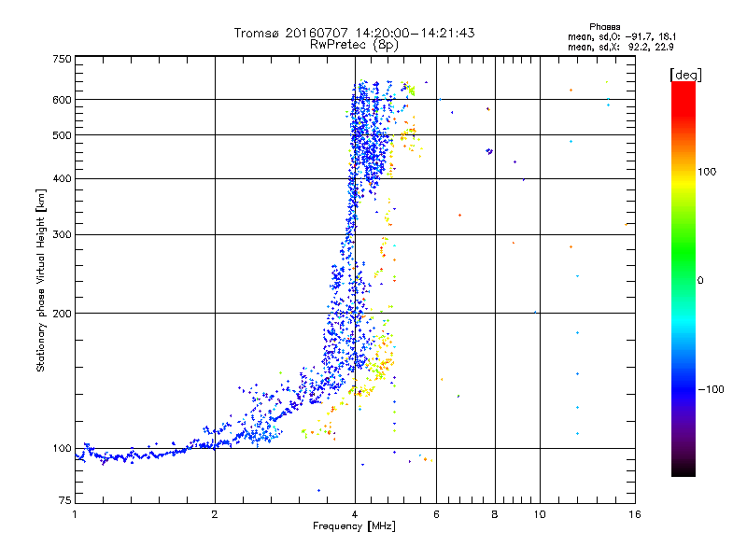The image size is (747, 560).
Task: Click the '75' y-axis tick label
Action: click(65, 500)
